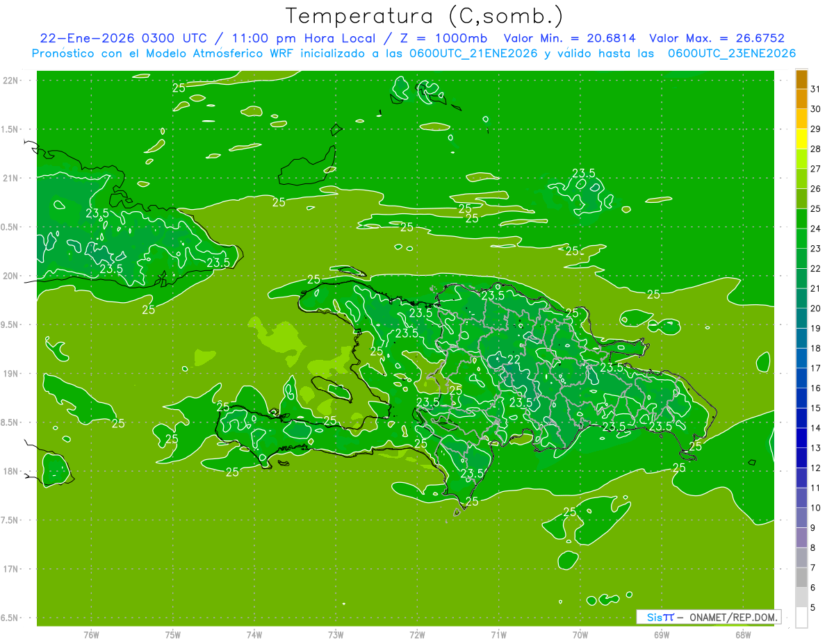Click the 75W longitude axis label
834x644 pixels.
(x=172, y=635)
